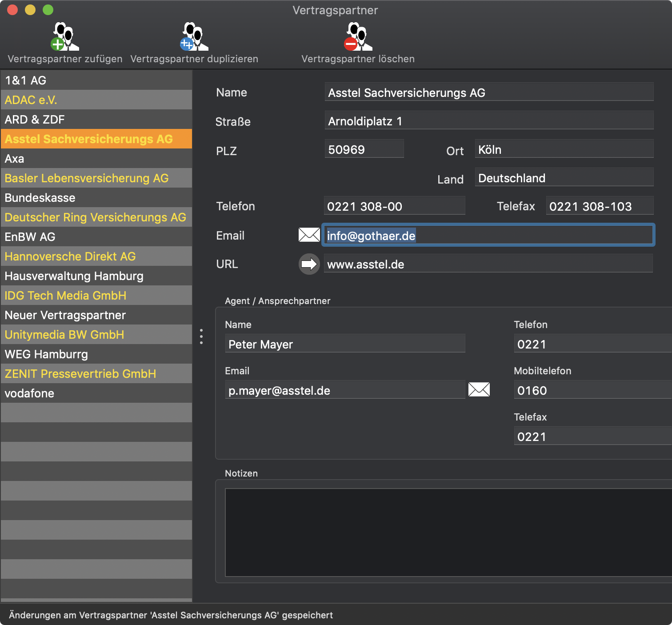Screen dimensions: 672x625
Task: Click the saved-changes status bar message
Action: pyautogui.click(x=171, y=615)
